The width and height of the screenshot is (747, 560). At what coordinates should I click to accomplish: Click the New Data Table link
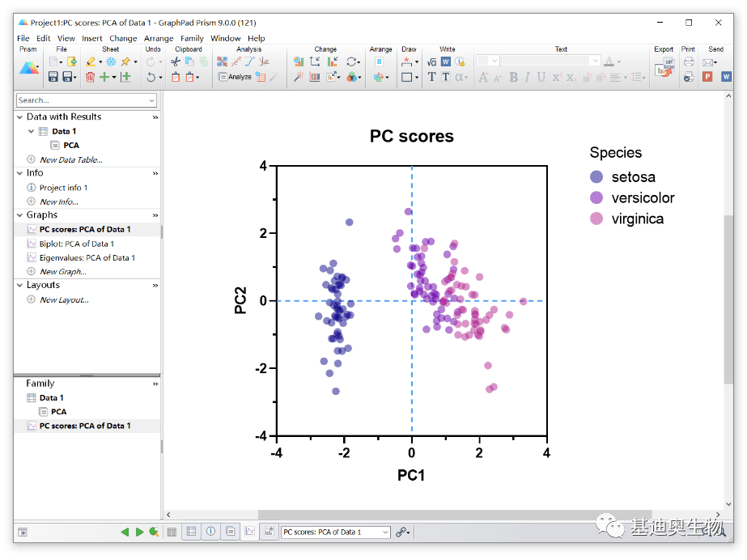click(x=70, y=159)
